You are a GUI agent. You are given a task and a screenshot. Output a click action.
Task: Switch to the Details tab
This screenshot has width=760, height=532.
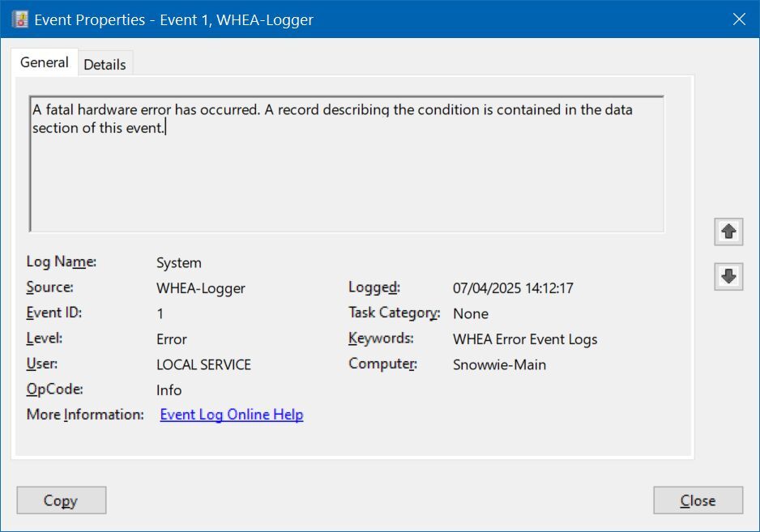click(x=105, y=65)
